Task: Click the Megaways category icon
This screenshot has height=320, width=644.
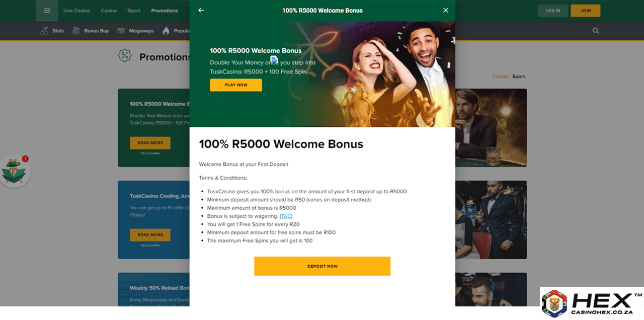Action: (121, 31)
